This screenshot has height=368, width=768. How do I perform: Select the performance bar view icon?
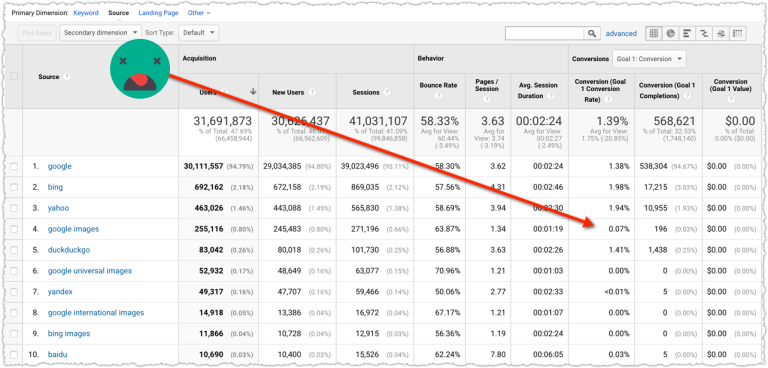coord(687,33)
